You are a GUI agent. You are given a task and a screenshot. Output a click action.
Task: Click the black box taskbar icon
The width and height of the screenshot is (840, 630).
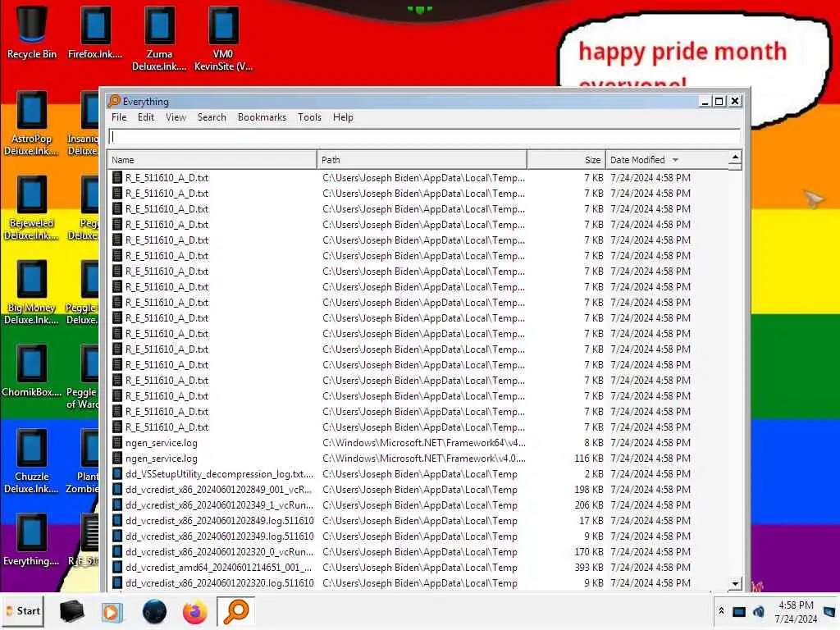71,611
